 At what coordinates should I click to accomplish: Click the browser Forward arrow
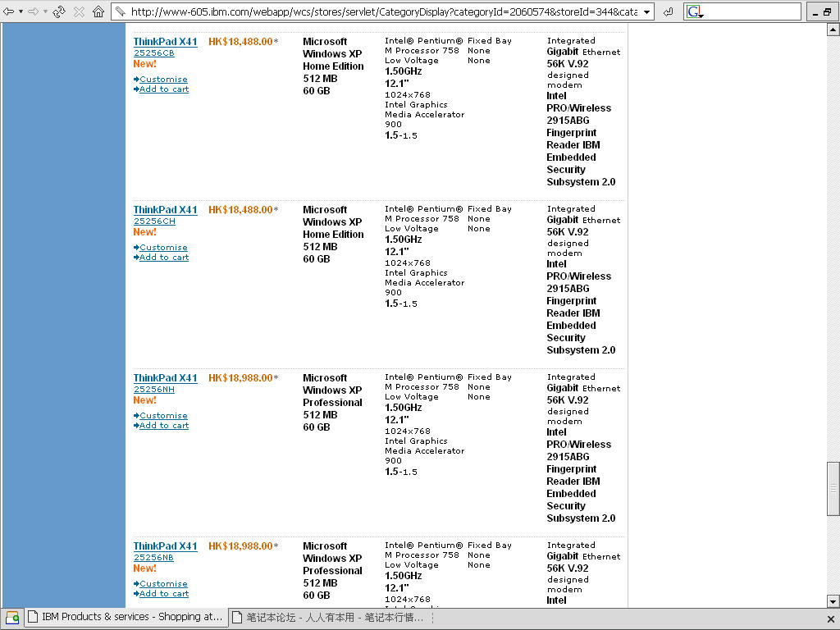pyautogui.click(x=33, y=11)
